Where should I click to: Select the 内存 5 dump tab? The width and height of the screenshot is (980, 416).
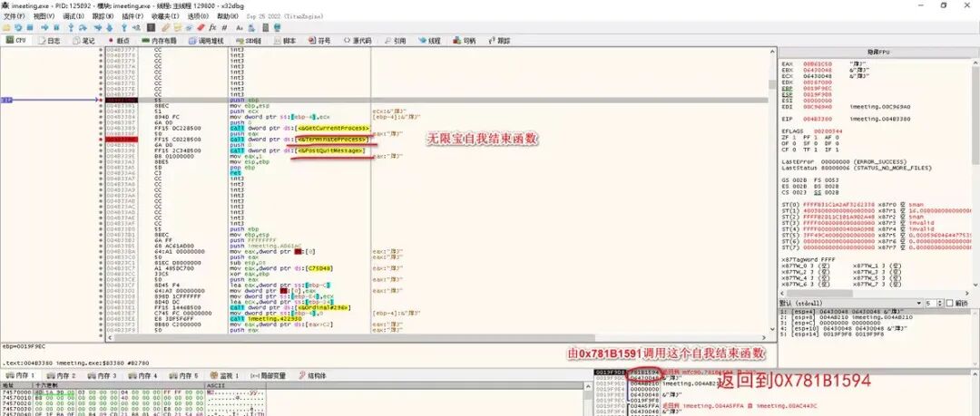pos(181,375)
